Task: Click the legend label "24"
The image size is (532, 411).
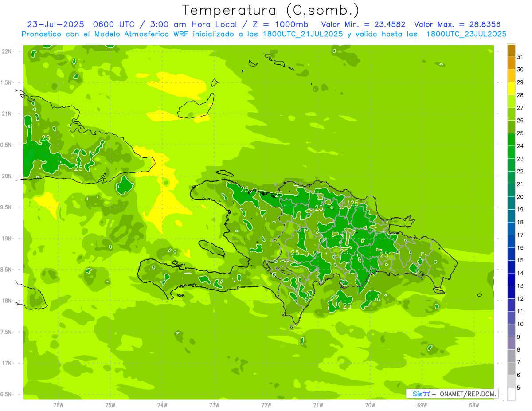Action: [520, 146]
